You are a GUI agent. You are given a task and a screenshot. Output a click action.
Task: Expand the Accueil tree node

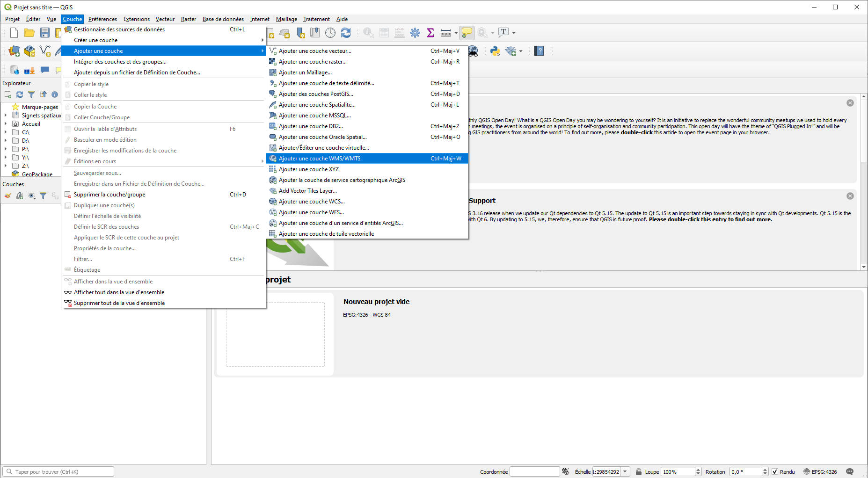(6, 124)
